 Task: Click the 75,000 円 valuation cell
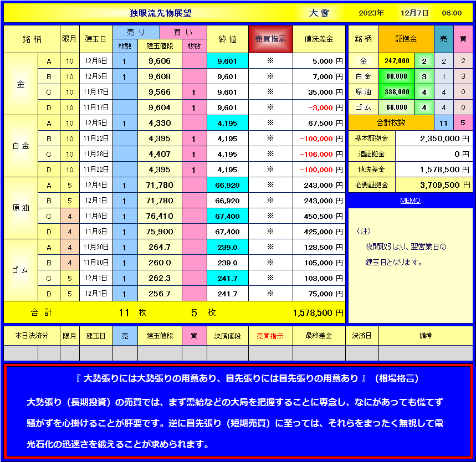tap(319, 293)
